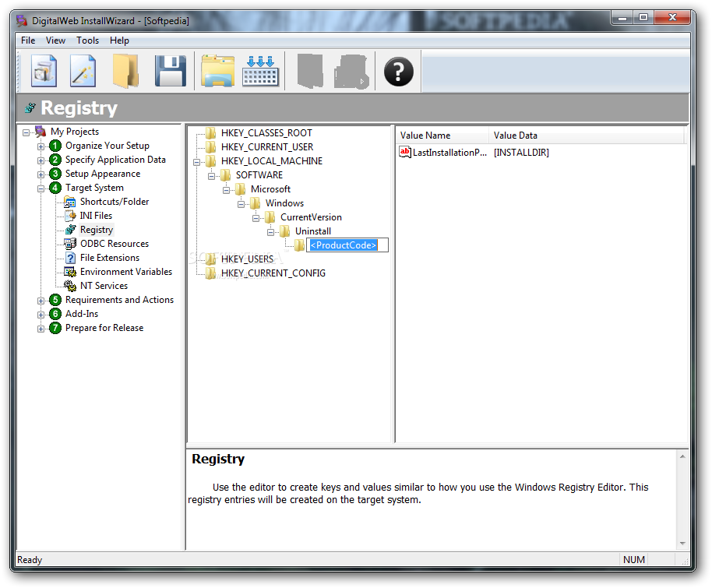Select HKEY_CURRENT_USER key
712x588 pixels.
pos(267,147)
